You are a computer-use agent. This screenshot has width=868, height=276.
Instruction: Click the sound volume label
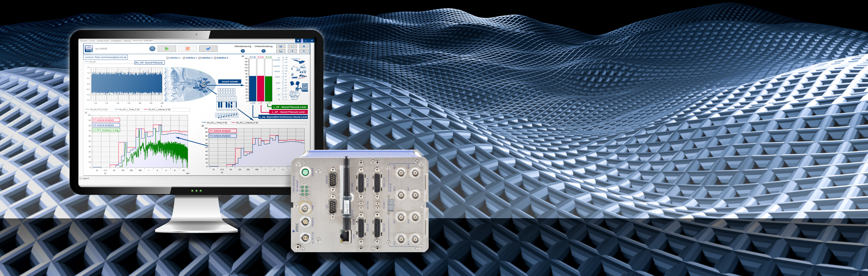pyautogui.click(x=229, y=82)
